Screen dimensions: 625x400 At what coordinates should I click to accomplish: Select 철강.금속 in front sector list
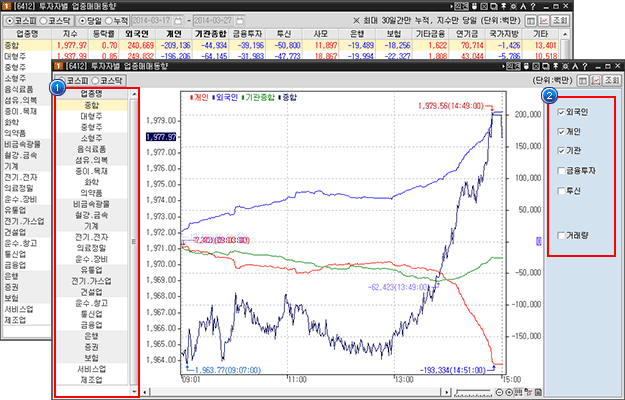coord(91,215)
